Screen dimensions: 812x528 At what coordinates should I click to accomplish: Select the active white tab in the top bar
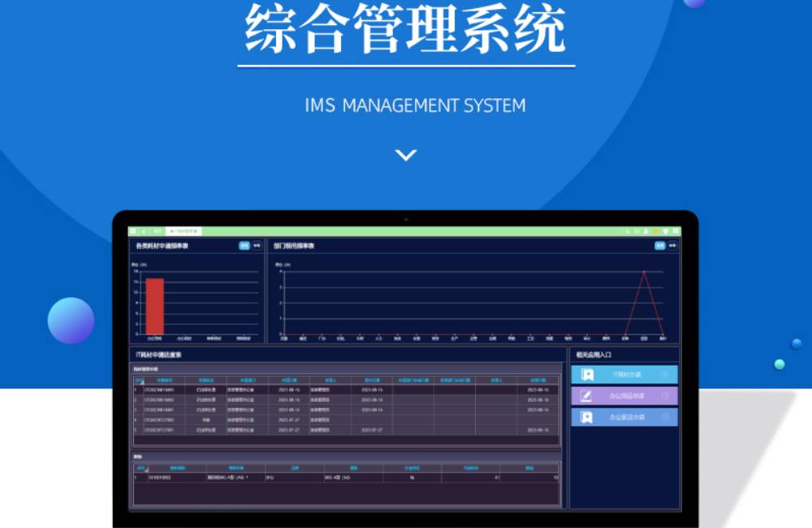coord(184,232)
